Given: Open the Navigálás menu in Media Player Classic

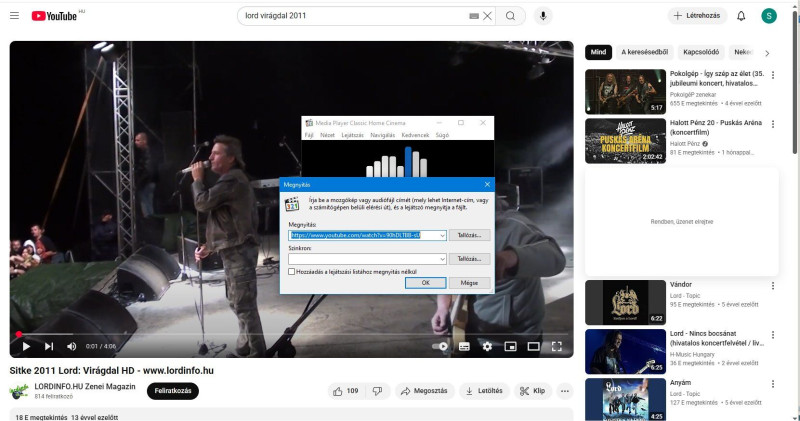Looking at the screenshot, I should 383,135.
